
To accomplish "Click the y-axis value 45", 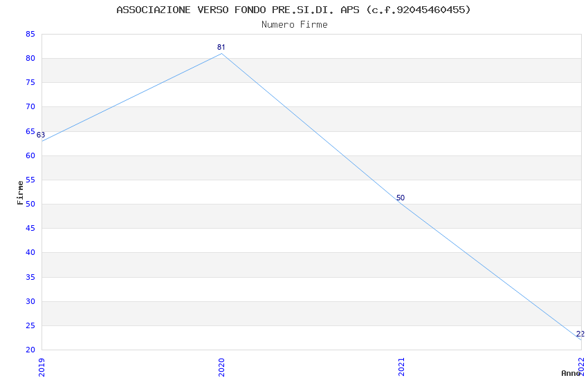I will pyautogui.click(x=30, y=228).
